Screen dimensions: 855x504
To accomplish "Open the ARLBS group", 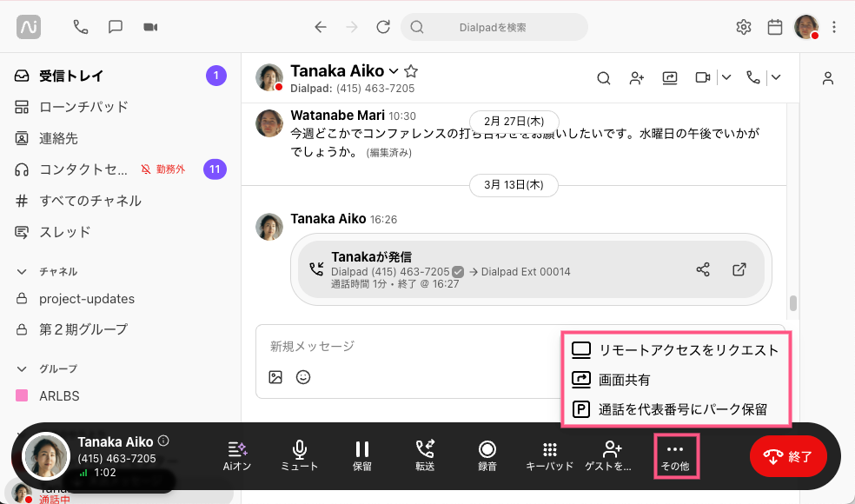I will 120,396.
